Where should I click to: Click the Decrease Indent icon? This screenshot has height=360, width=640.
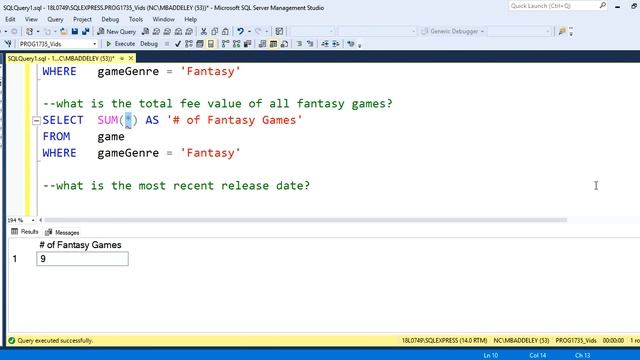325,44
